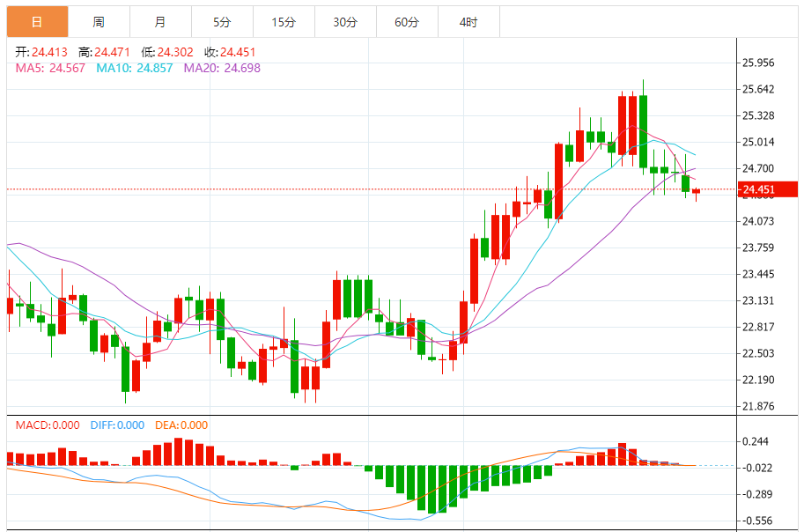This screenshot has width=804, height=532.
Task: Click the 23.445 price axis label
Action: click(x=758, y=274)
